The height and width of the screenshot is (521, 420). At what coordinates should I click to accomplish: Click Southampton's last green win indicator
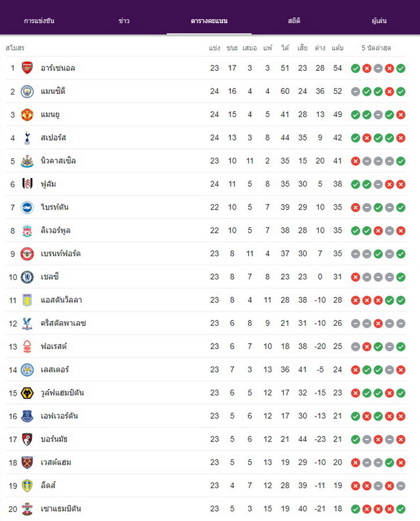(x=401, y=509)
